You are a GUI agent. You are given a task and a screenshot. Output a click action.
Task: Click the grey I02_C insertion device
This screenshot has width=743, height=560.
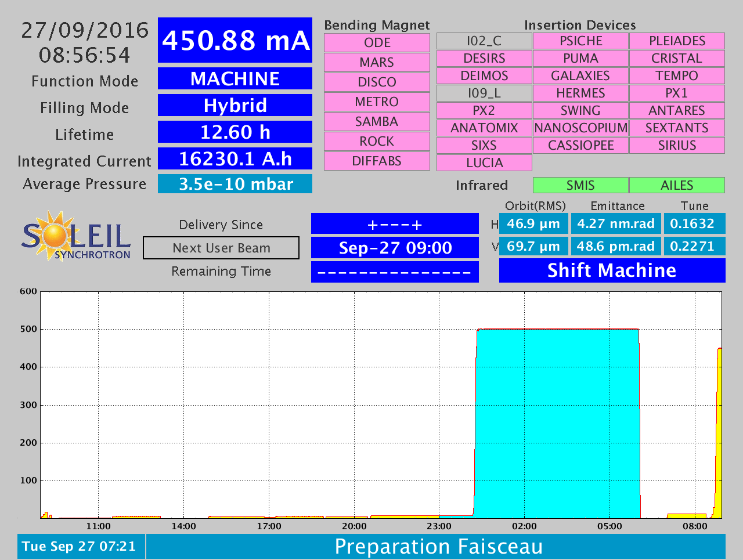click(484, 41)
